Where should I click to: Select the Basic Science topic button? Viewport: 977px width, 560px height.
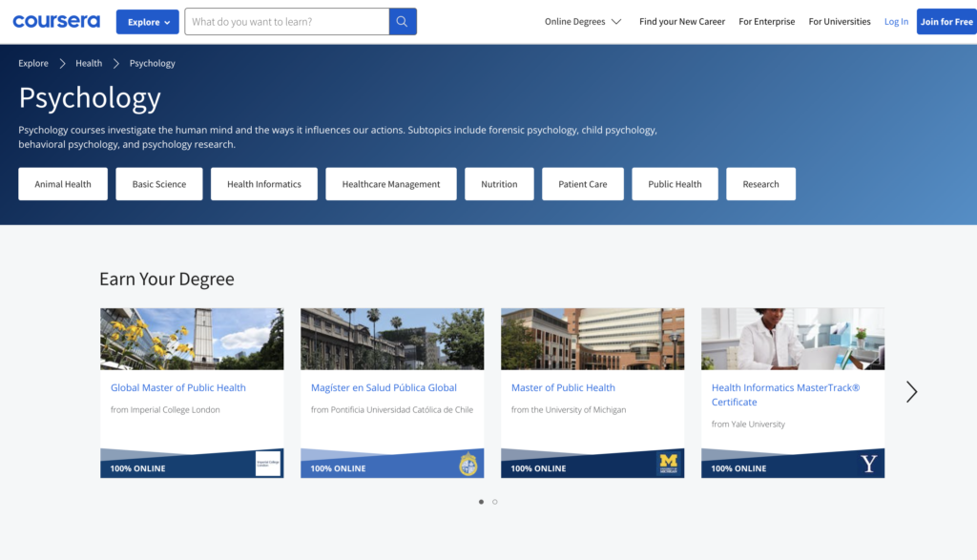coord(159,184)
